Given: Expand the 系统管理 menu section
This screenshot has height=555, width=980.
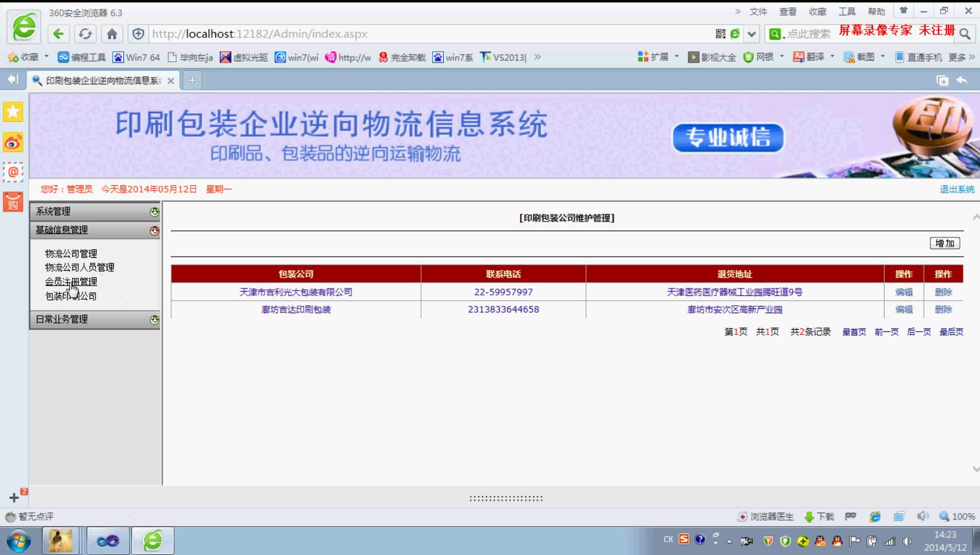Looking at the screenshot, I should pyautogui.click(x=95, y=212).
